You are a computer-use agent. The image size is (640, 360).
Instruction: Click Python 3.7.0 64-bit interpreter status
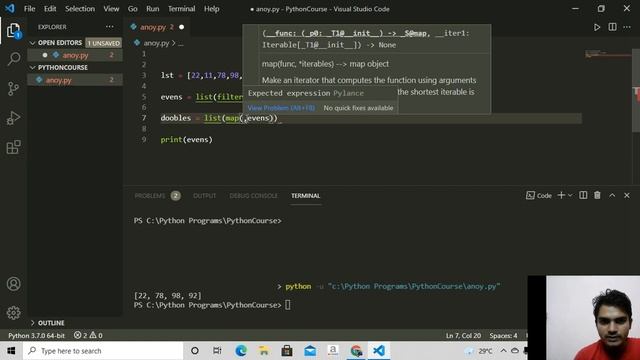[x=36, y=335]
